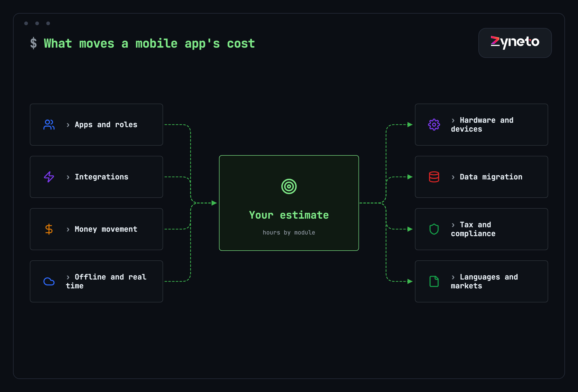Click the chevron before Offline and real time
This screenshot has width=578, height=392.
click(68, 277)
